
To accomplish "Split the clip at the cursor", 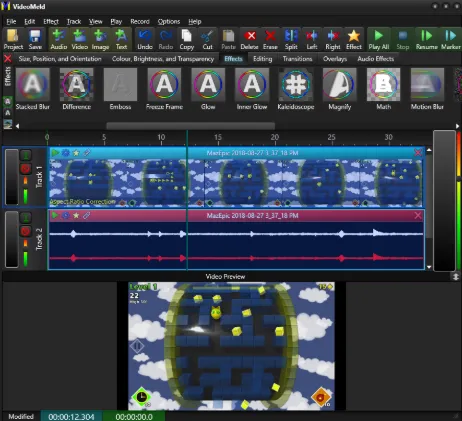I will click(291, 40).
